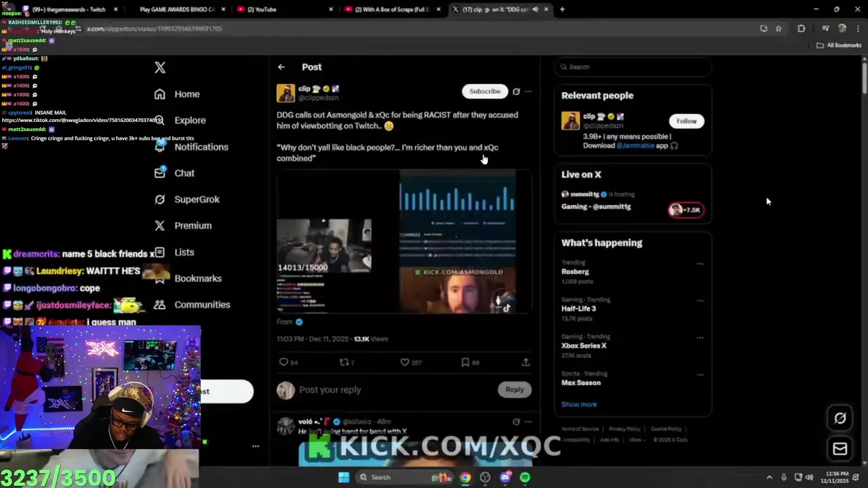
Task: Click Show more under What's happening
Action: click(579, 405)
